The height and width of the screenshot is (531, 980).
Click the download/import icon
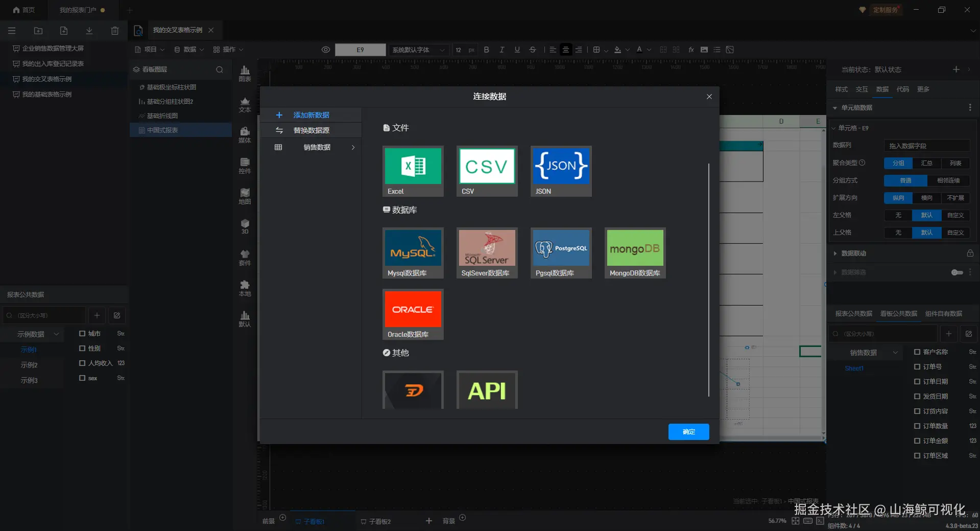89,31
